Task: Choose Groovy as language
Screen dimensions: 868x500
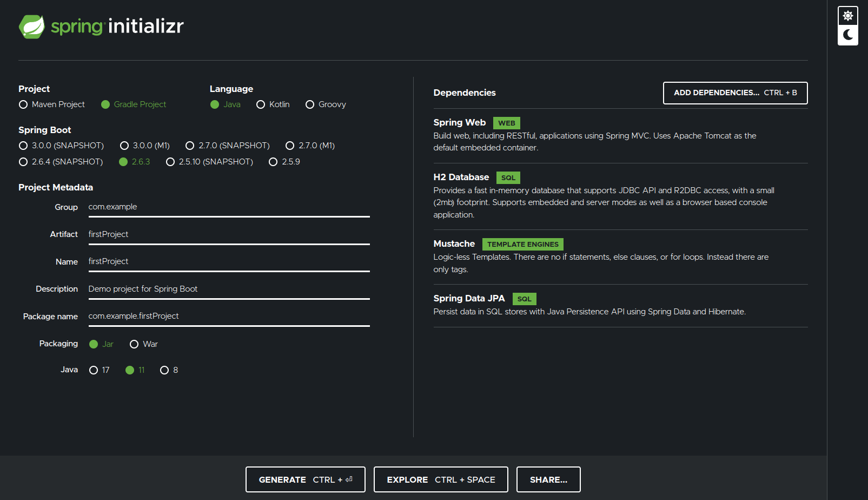Action: [x=326, y=104]
